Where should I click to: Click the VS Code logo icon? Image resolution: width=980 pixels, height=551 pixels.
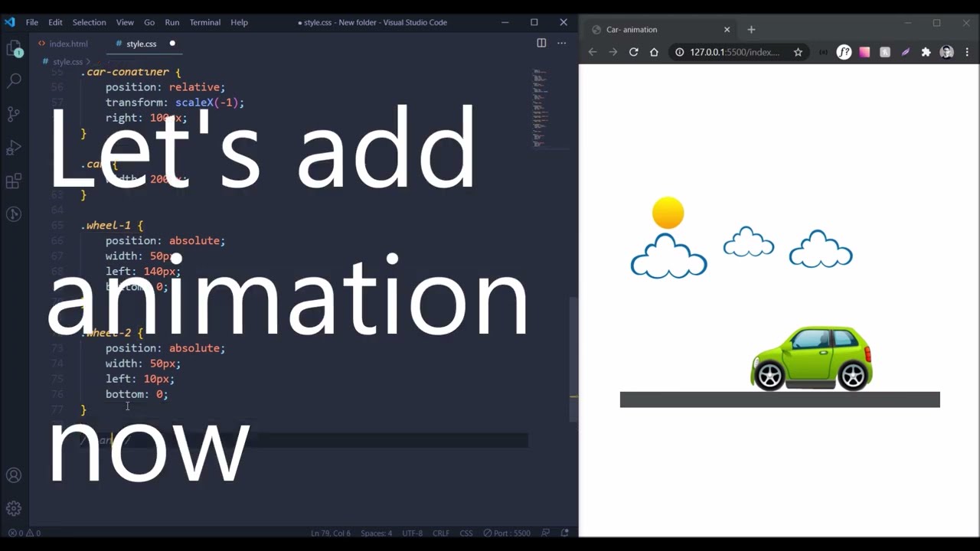pyautogui.click(x=10, y=22)
